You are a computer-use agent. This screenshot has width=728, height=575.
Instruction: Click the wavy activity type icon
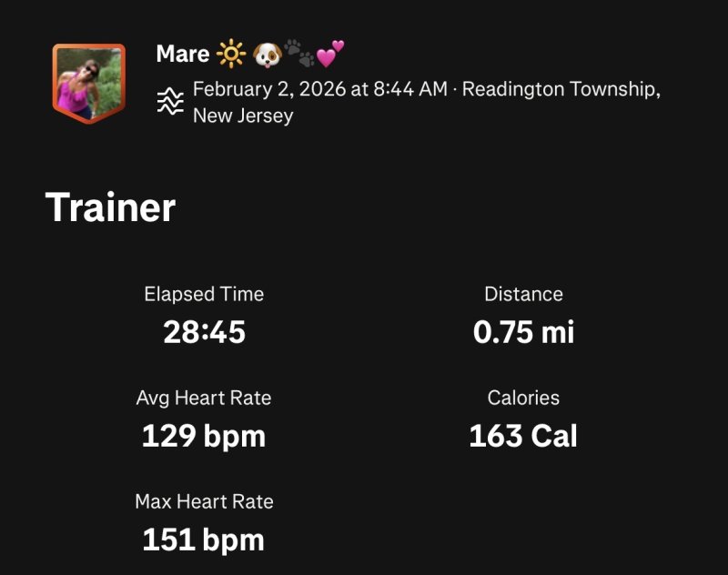point(170,102)
